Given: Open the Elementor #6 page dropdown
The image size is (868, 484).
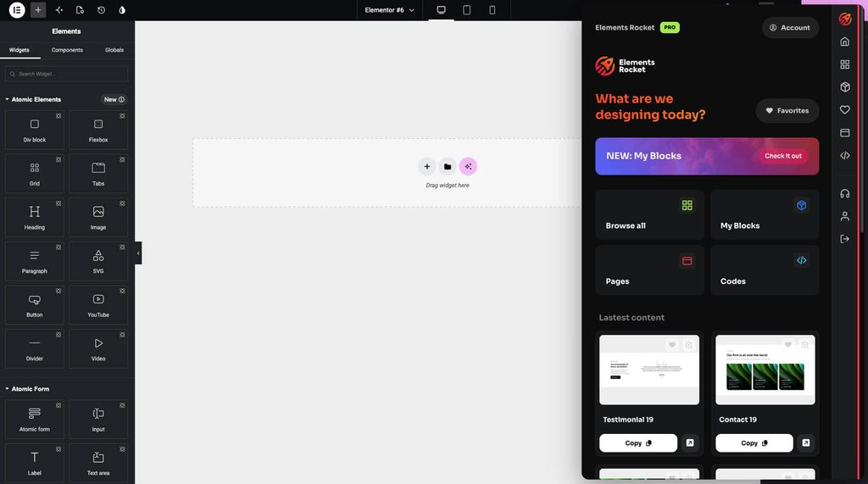Looking at the screenshot, I should (389, 10).
